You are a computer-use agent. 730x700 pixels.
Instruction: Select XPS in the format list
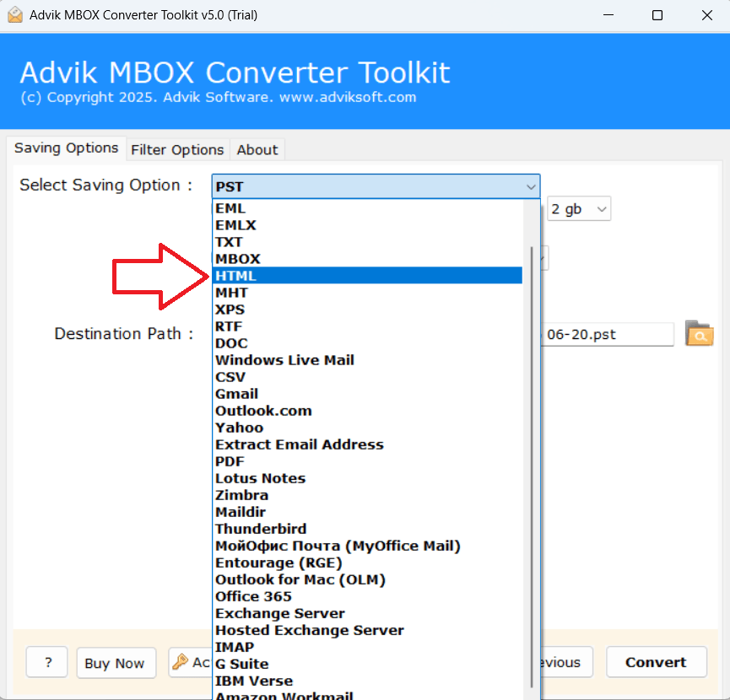(x=367, y=310)
